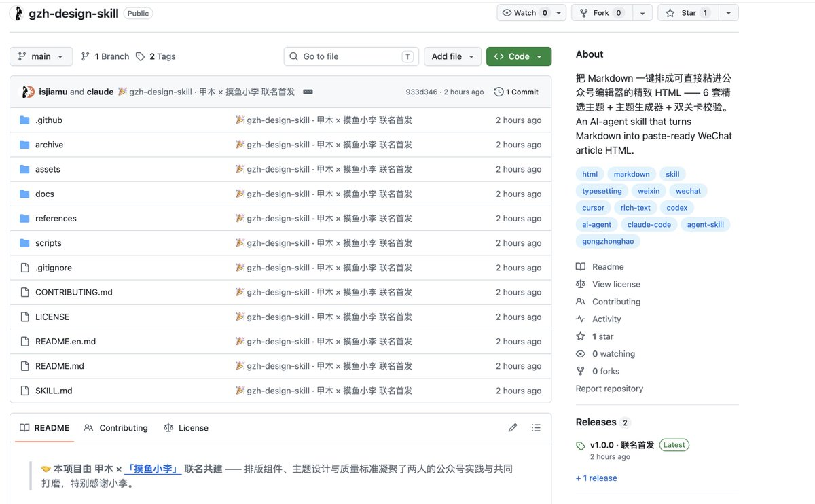Image resolution: width=815 pixels, height=504 pixels.
Task: Expand the Fork options dropdown arrow
Action: (x=642, y=13)
